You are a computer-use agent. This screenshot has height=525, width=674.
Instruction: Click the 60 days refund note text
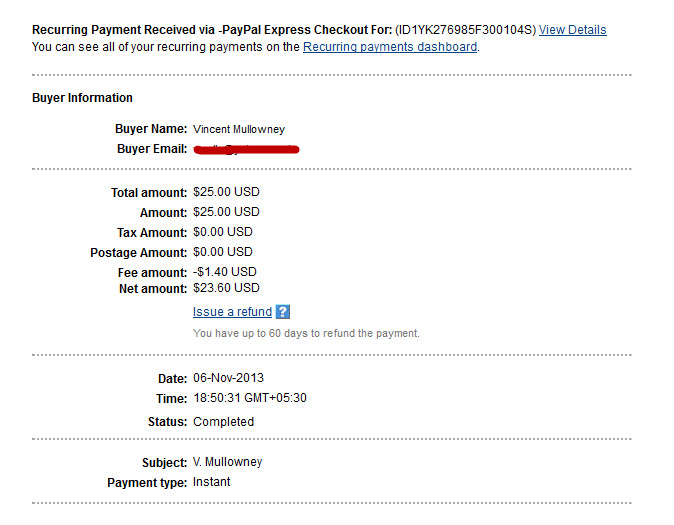pos(306,333)
